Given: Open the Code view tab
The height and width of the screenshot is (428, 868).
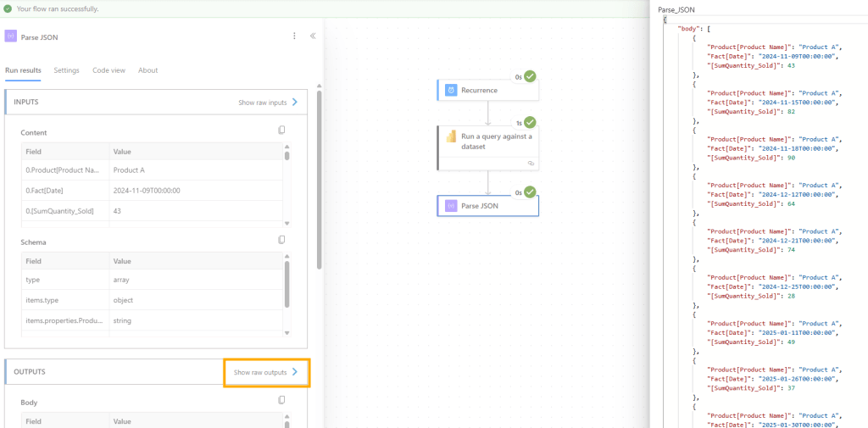Looking at the screenshot, I should 108,70.
